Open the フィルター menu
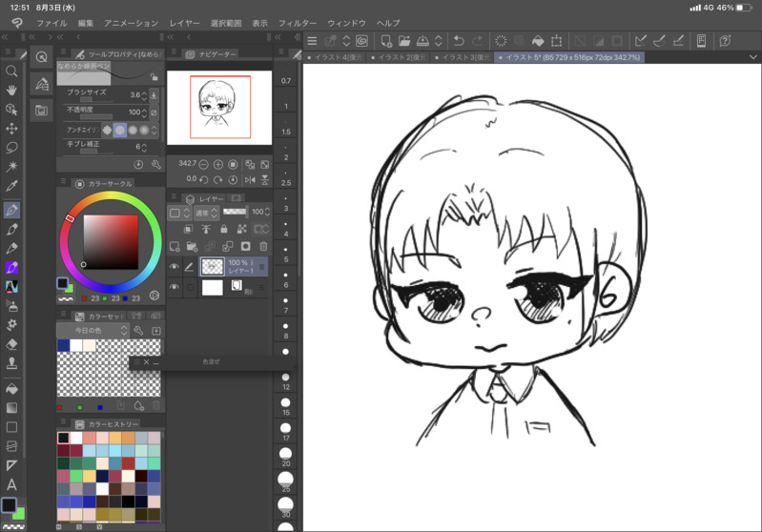 [x=297, y=23]
